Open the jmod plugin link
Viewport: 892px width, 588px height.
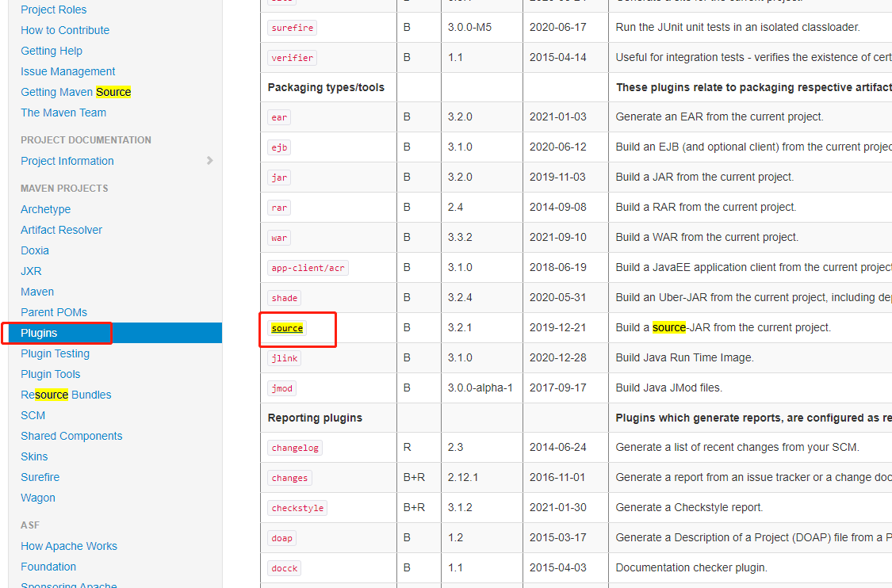(x=282, y=388)
